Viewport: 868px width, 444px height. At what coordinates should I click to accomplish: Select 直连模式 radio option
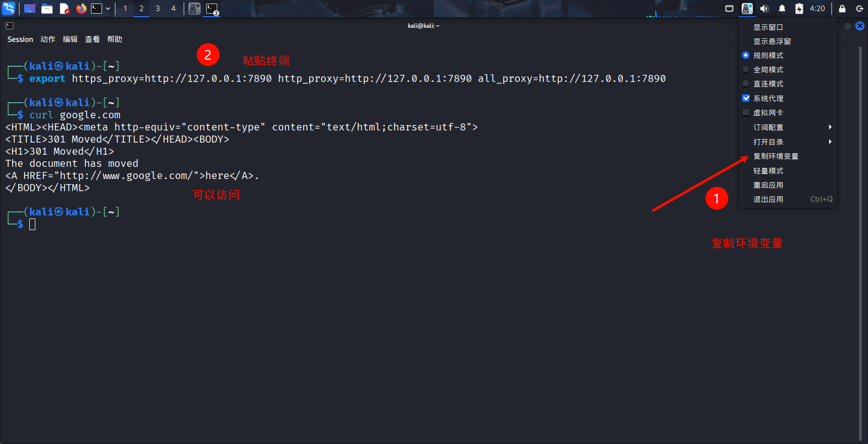746,84
